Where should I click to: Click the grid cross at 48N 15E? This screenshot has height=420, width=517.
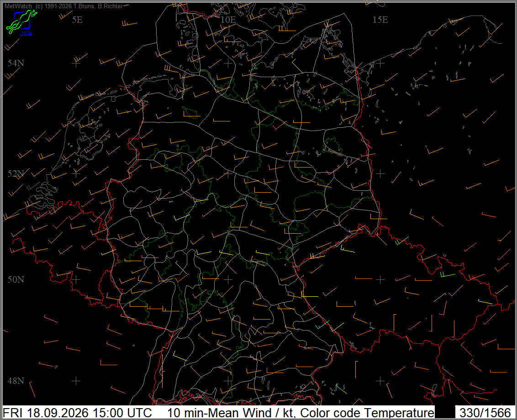[380, 381]
